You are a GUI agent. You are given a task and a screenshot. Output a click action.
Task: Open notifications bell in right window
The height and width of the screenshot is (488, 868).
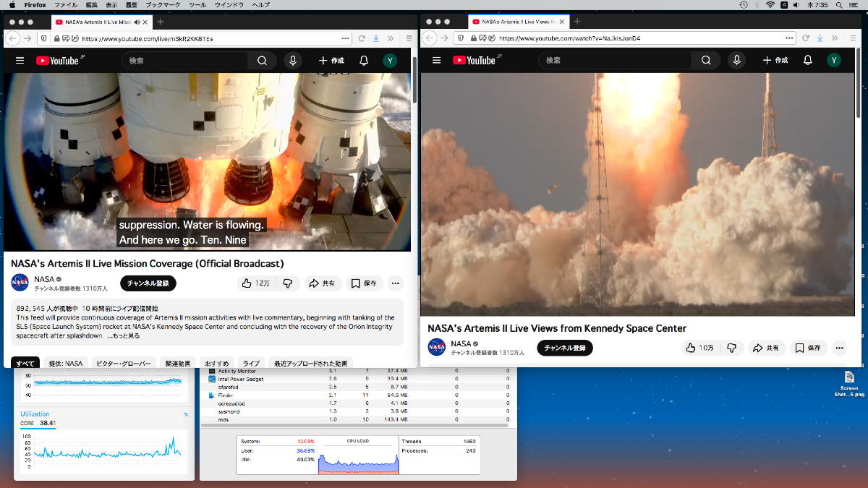(x=808, y=61)
